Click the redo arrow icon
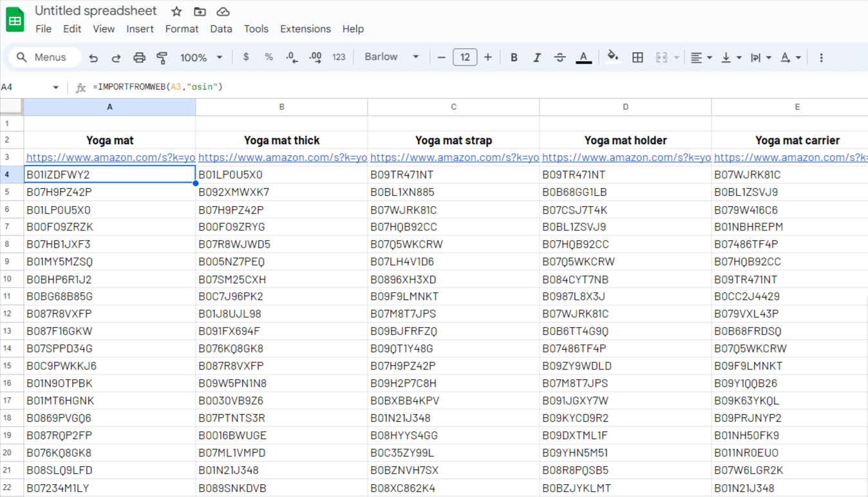 (x=116, y=58)
